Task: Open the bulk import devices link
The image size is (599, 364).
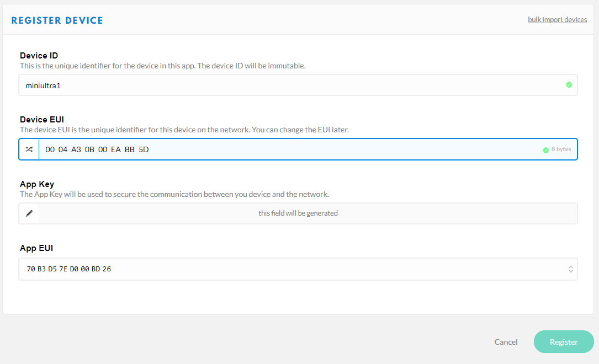Action: click(557, 20)
